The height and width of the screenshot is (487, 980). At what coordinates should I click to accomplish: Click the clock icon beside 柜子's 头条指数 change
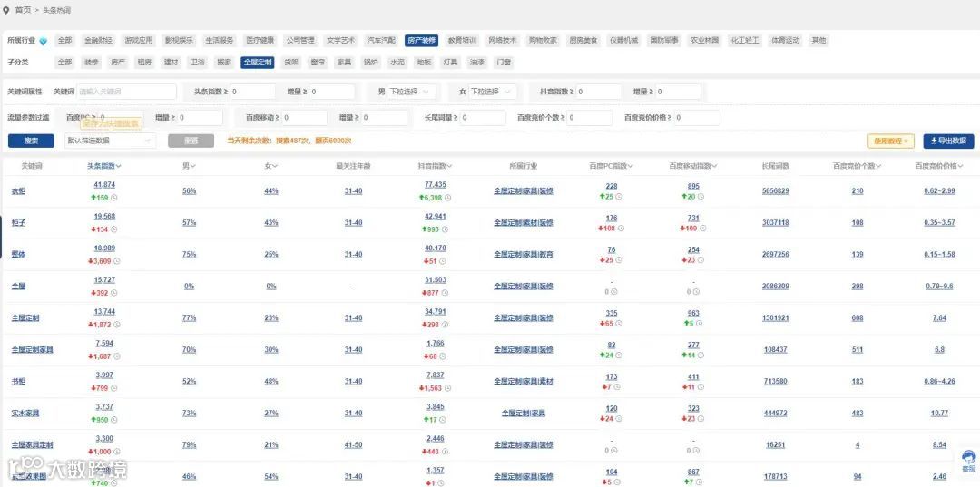[114, 229]
